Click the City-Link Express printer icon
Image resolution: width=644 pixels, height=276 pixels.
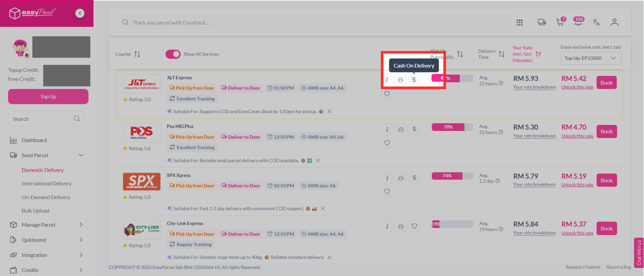click(x=401, y=226)
